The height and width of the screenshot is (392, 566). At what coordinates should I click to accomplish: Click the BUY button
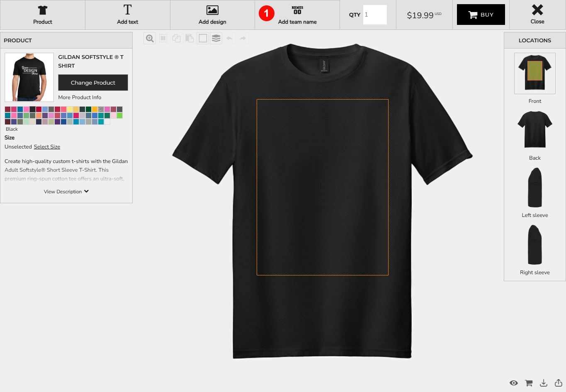[x=481, y=15]
